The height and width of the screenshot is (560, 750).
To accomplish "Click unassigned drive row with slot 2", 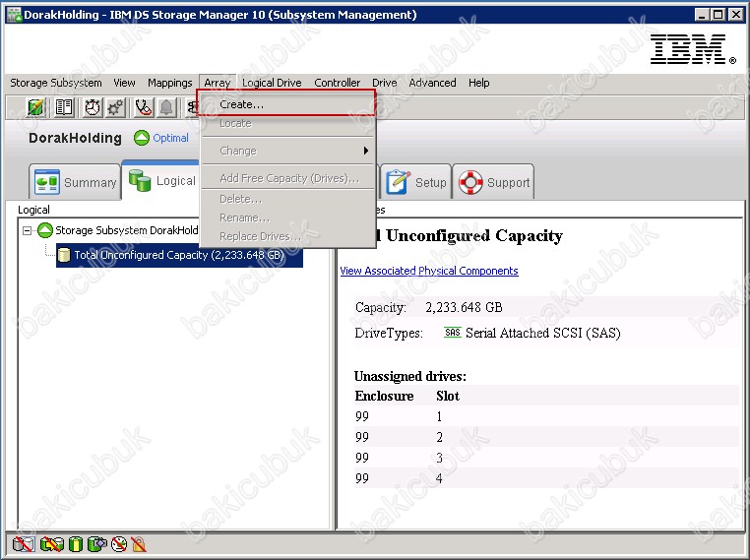I will (546, 437).
